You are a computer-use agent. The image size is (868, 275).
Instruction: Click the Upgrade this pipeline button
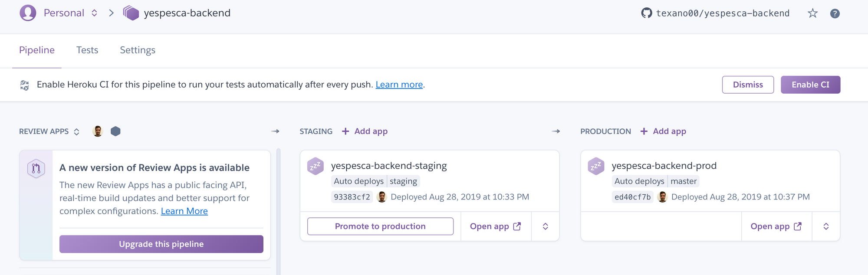[x=161, y=244]
